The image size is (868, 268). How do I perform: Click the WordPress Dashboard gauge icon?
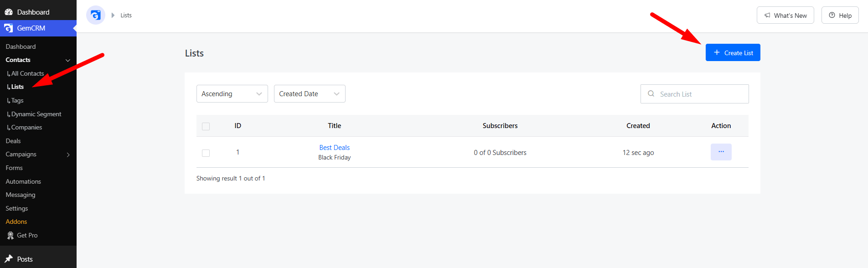9,12
